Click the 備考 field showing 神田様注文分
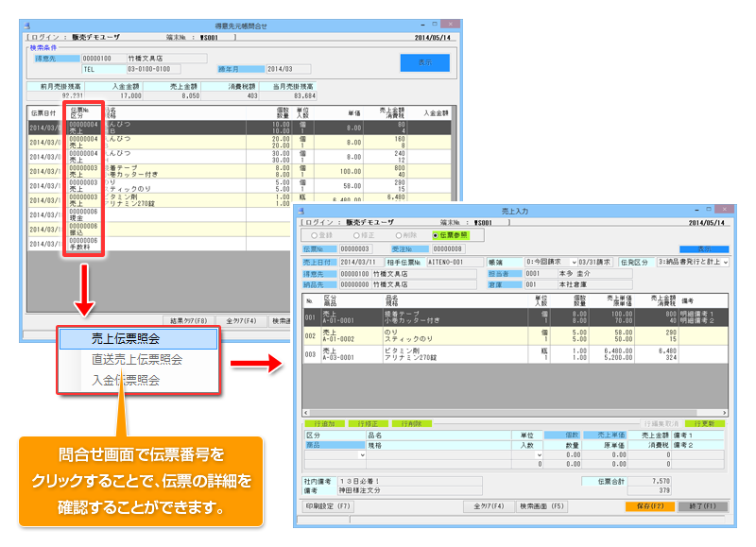Screen dimensions: 756x547 (410, 490)
